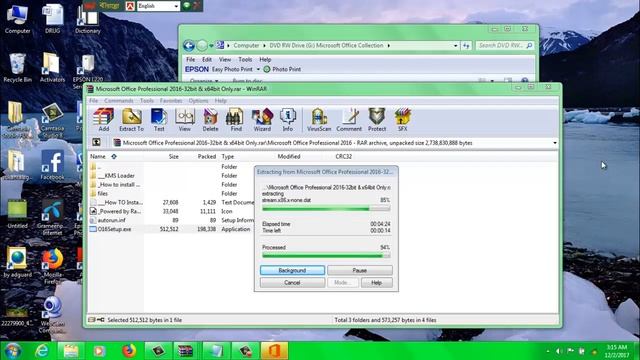Click the Protect archive icon
The width and height of the screenshot is (640, 360).
click(x=377, y=120)
